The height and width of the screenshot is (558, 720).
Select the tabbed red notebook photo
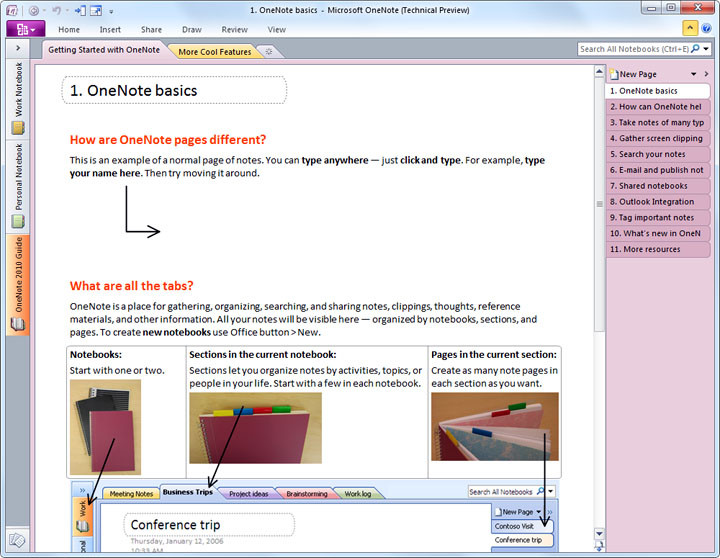(255, 428)
